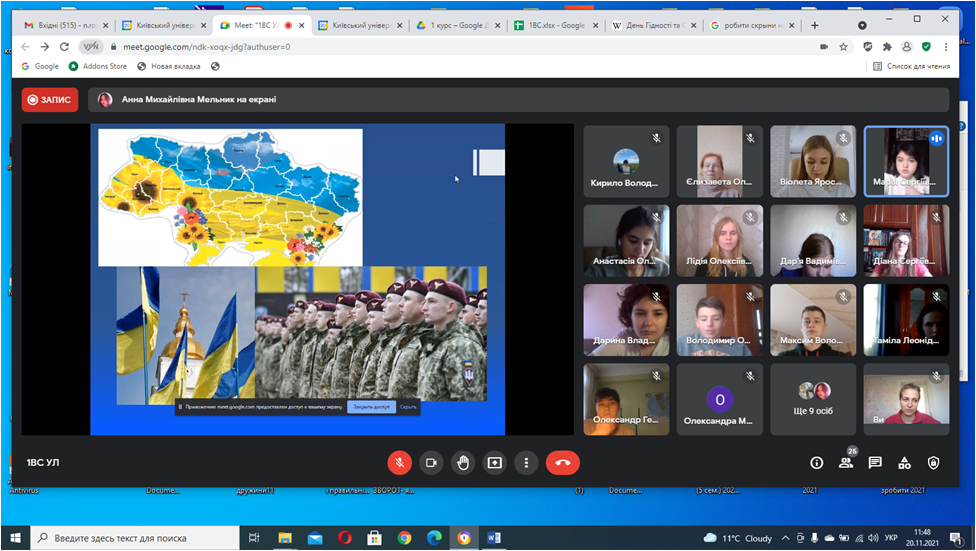Open 'Список для чтения' reading list
The width and height of the screenshot is (976, 551).
coord(911,66)
